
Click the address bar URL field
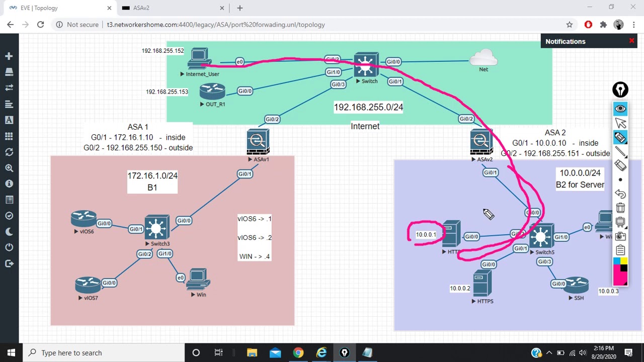(x=316, y=24)
